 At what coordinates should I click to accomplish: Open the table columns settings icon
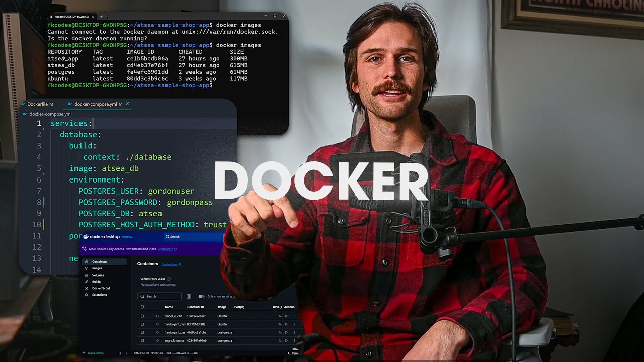coord(189,297)
